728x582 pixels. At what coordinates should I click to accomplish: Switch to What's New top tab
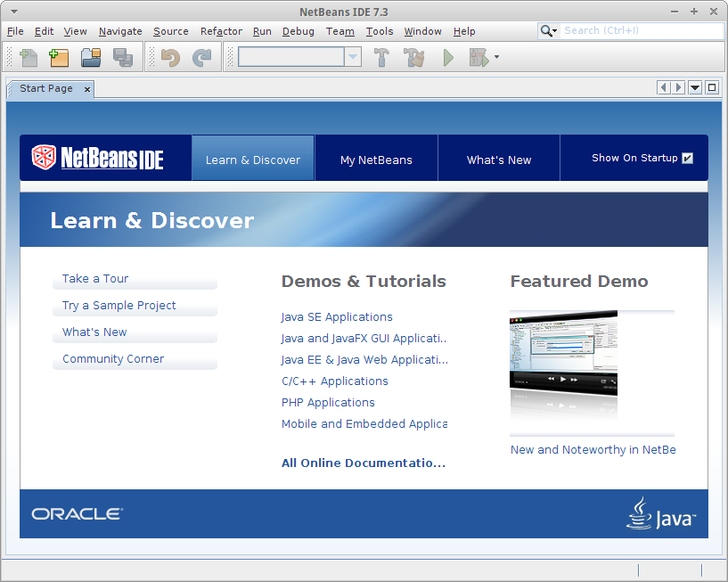point(499,158)
